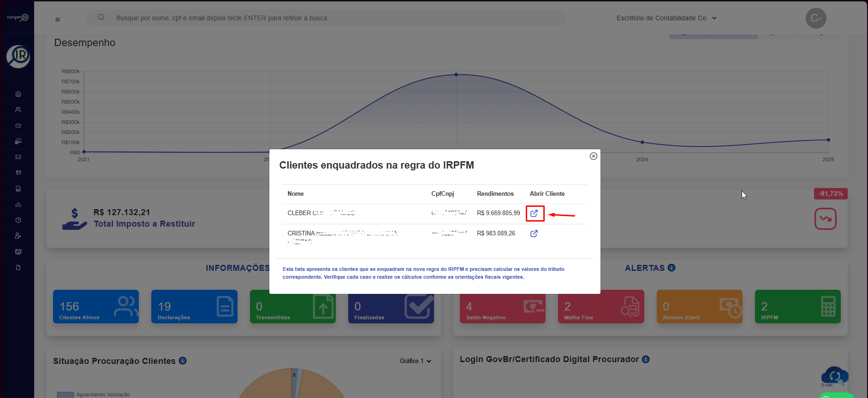Click the red downward trend icon
This screenshot has width=868, height=398.
[x=826, y=219]
